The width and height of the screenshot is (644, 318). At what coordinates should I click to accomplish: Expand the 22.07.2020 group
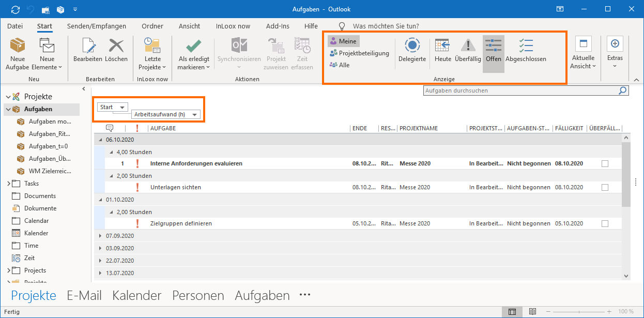point(101,261)
